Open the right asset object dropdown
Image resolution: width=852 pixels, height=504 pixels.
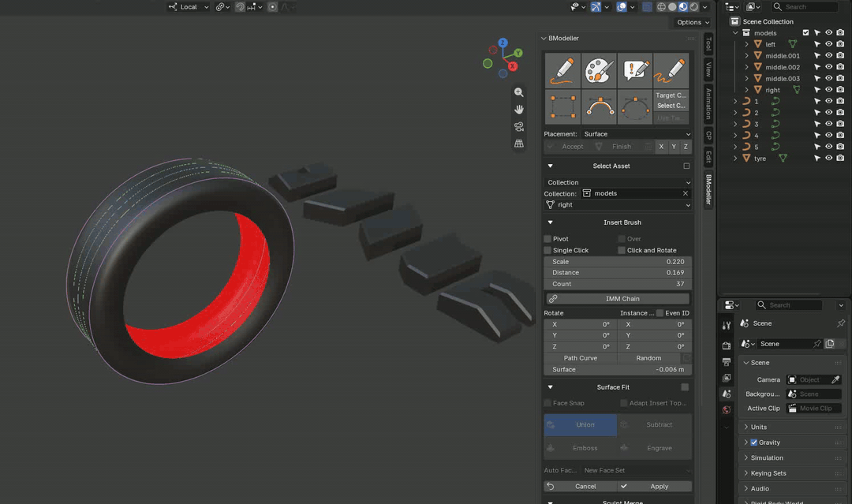(x=618, y=205)
